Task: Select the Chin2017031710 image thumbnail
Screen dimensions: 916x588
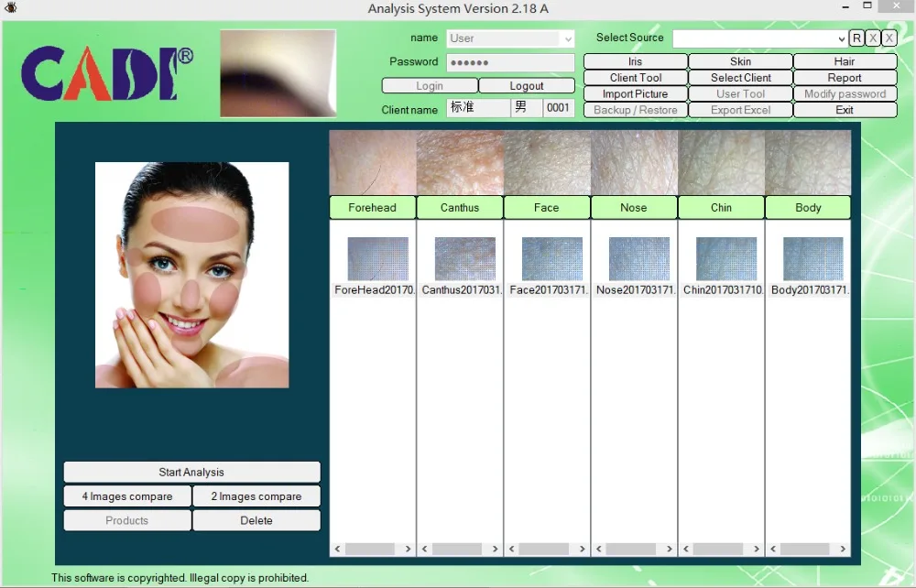Action: (726, 258)
